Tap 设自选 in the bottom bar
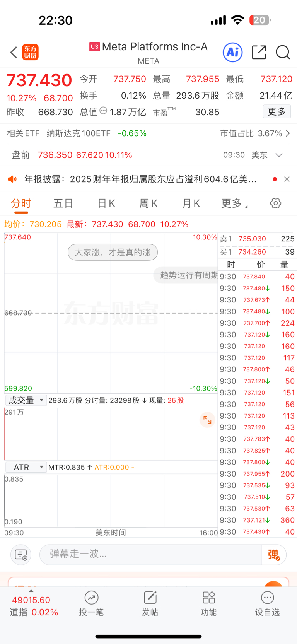Image resolution: width=297 pixels, height=644 pixels. [267, 603]
